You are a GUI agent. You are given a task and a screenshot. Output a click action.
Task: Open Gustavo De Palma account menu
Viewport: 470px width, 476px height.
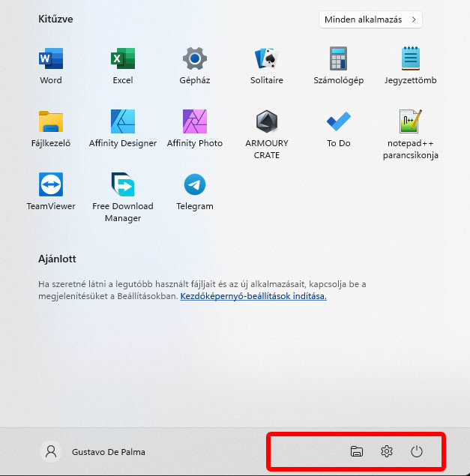pos(94,451)
